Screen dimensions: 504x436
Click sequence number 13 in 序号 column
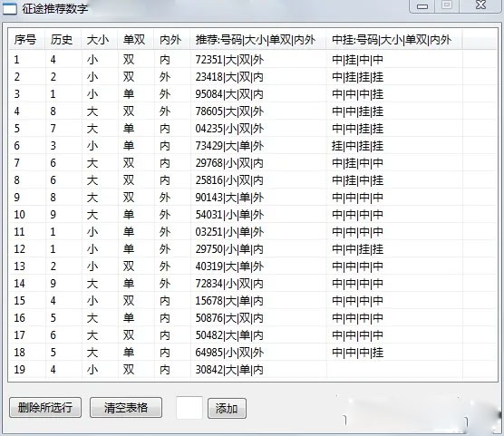point(19,266)
